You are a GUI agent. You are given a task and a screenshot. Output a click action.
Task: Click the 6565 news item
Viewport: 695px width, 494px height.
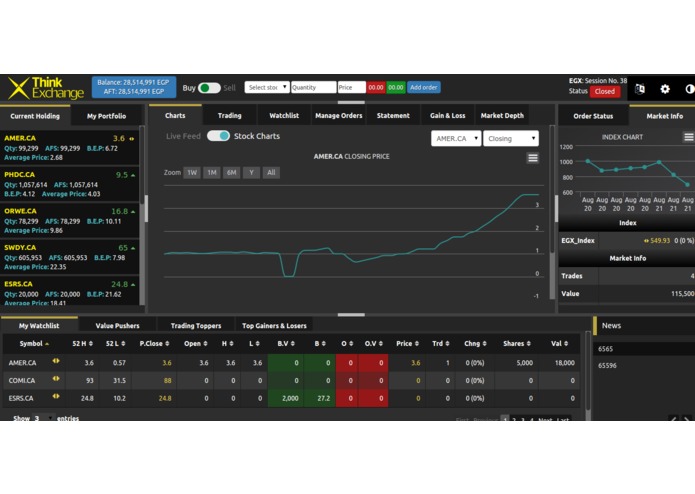pyautogui.click(x=644, y=349)
